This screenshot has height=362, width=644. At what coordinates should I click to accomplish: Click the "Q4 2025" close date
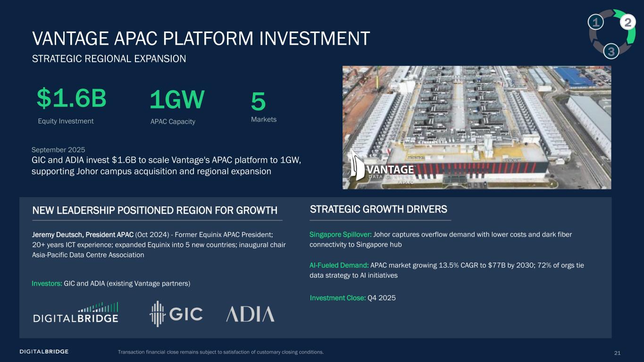click(382, 298)
